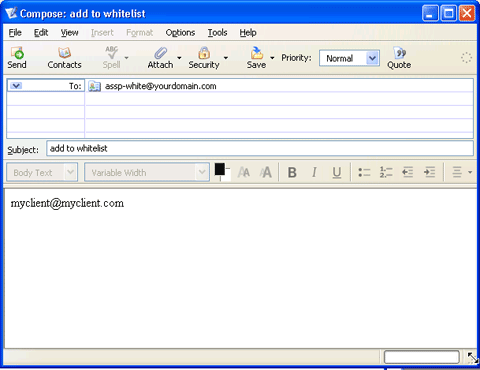Screen dimensions: 480x370
Task: Open the Options menu
Action: [180, 33]
